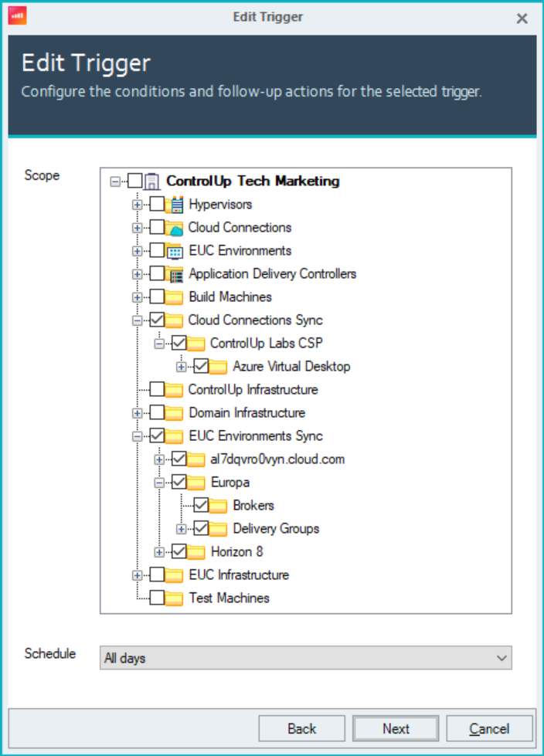
Task: Click the Test Machines folder icon
Action: (x=174, y=598)
